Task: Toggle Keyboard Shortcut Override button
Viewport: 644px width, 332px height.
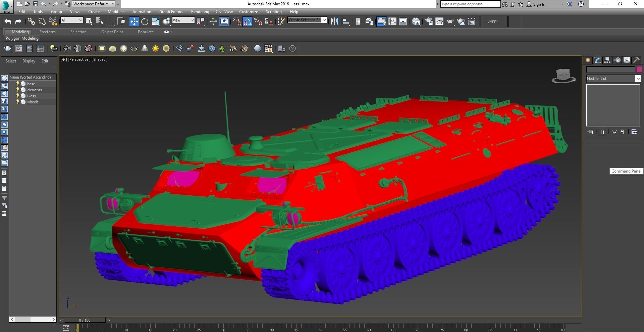Action: (x=224, y=21)
